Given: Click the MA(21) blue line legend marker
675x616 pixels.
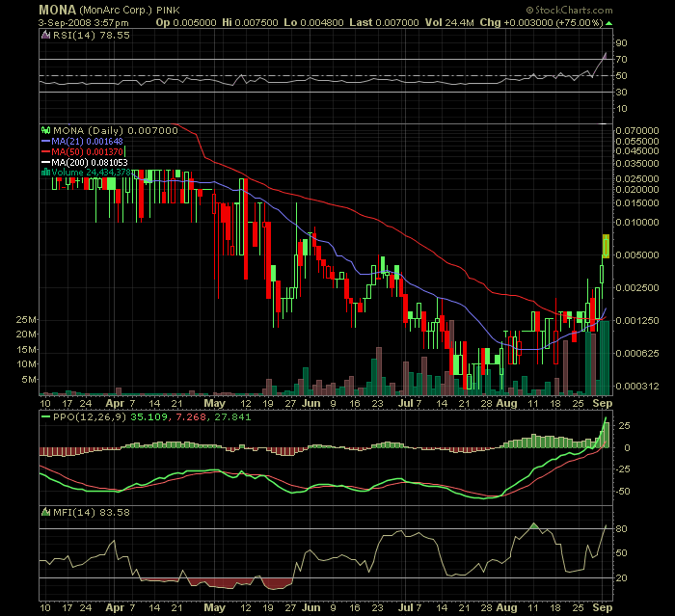Looking at the screenshot, I should pyautogui.click(x=43, y=141).
